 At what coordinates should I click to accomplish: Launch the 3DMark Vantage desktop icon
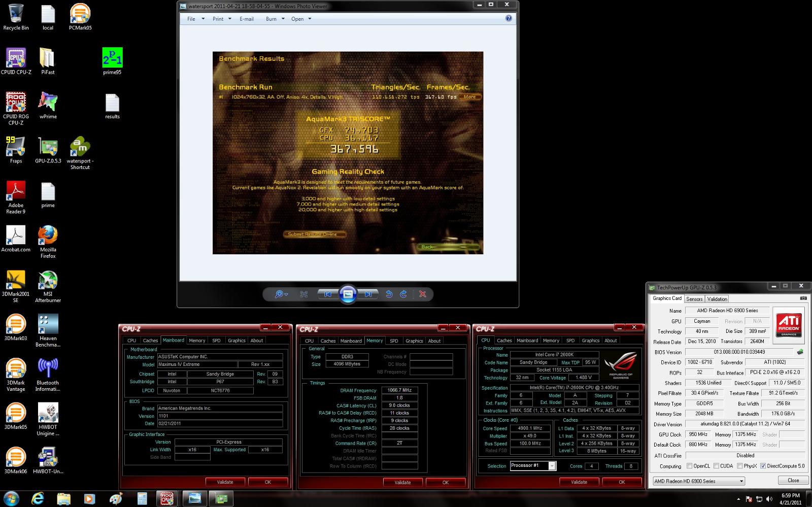tap(16, 375)
